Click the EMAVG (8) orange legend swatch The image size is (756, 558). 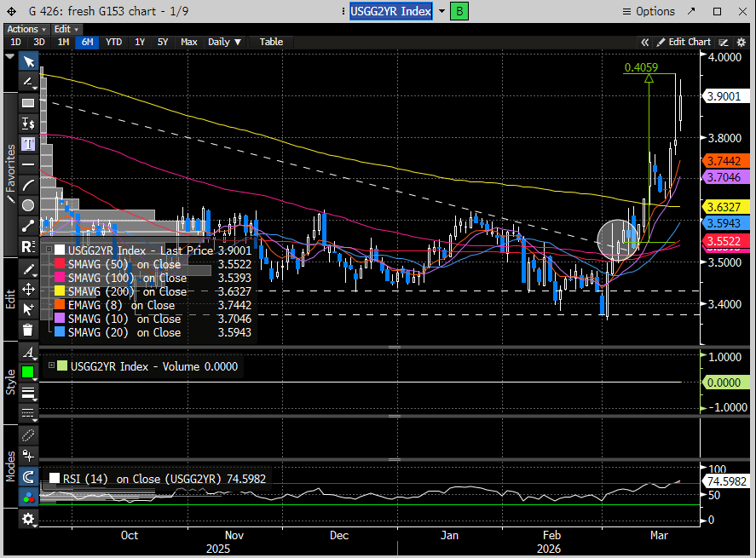(x=60, y=304)
